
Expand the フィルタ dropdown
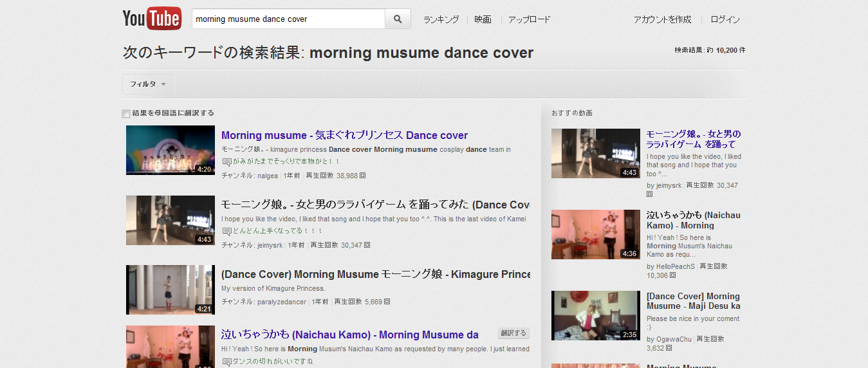click(148, 84)
